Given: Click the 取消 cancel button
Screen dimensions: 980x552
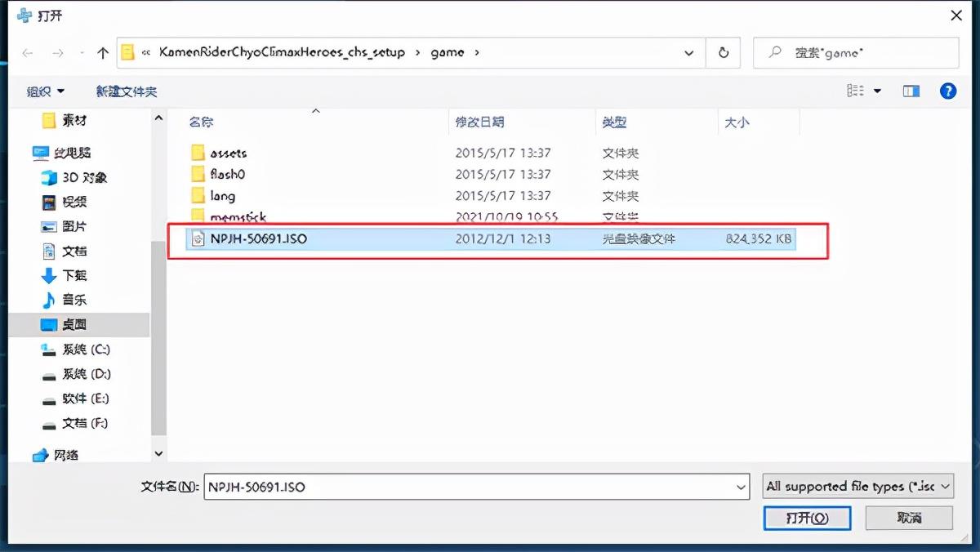Looking at the screenshot, I should click(x=909, y=518).
